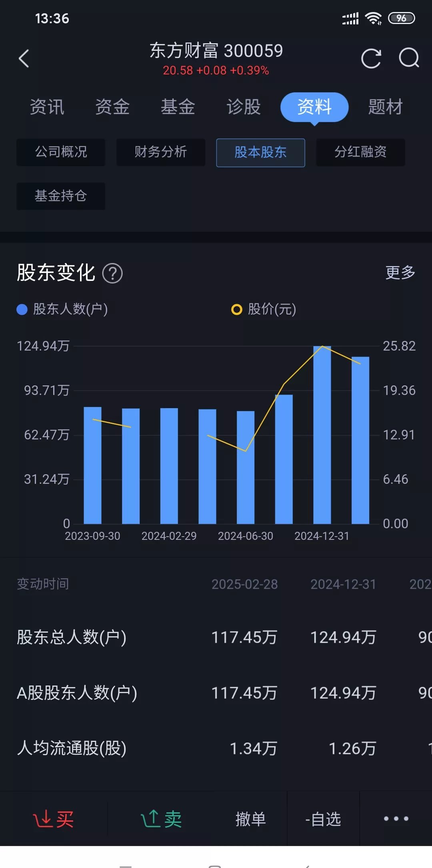
Task: Open the 分红融资 section
Action: coord(361,152)
